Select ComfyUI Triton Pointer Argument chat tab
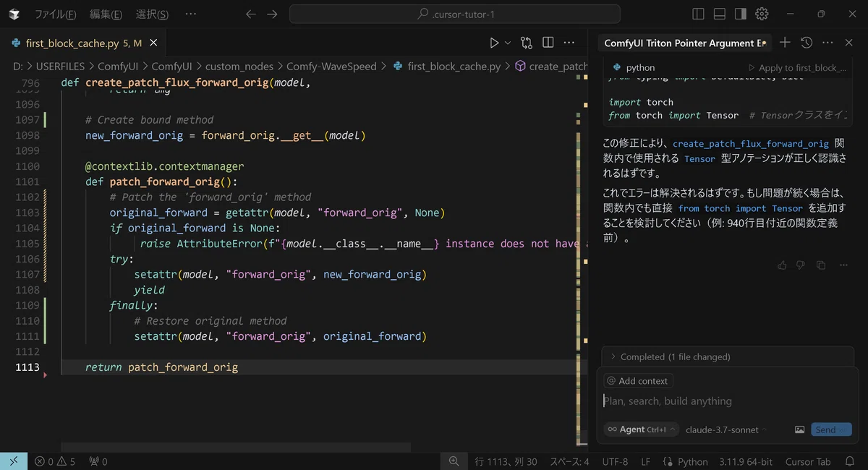Screen dimensions: 868x470 click(x=684, y=43)
